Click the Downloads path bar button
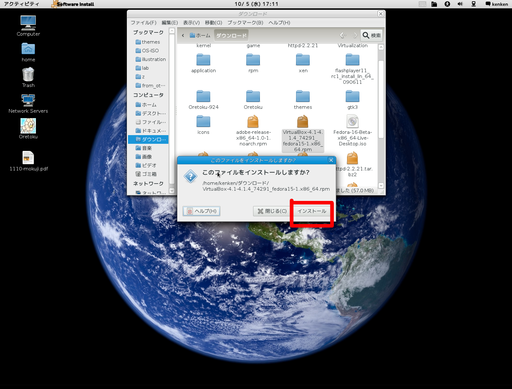Image resolution: width=512 pixels, height=389 pixels. coord(231,35)
